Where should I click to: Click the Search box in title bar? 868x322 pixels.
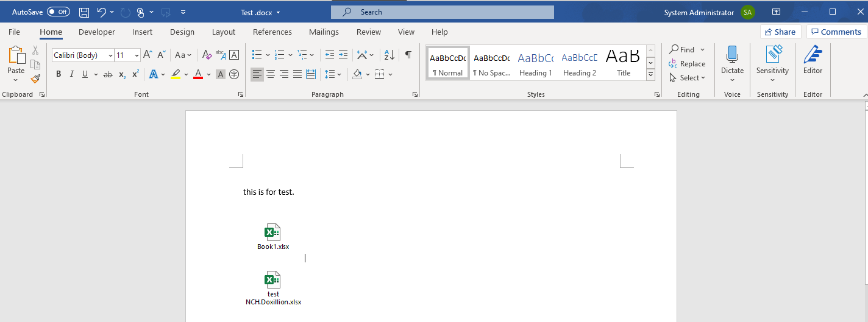[x=443, y=12]
